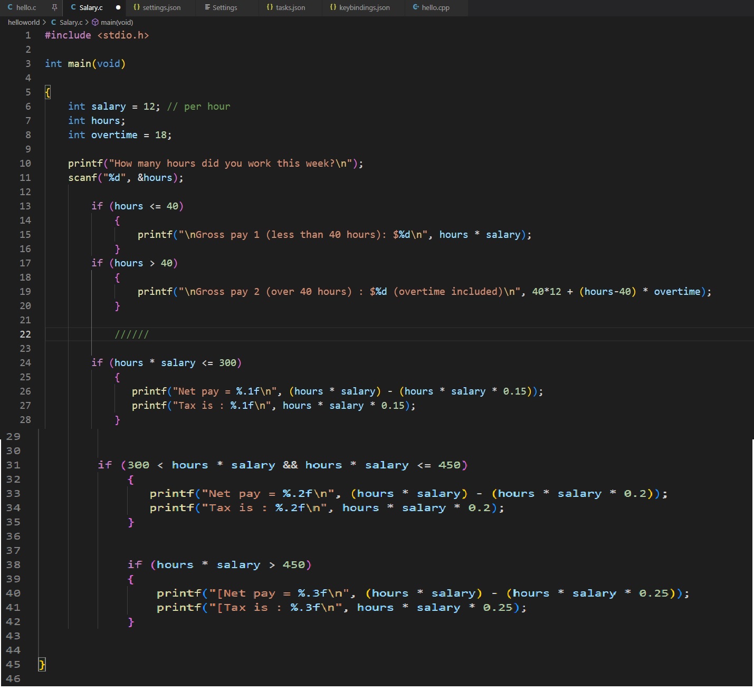
Task: Click the '[Tax is : %.3f' printf line
Action: pyautogui.click(x=341, y=608)
